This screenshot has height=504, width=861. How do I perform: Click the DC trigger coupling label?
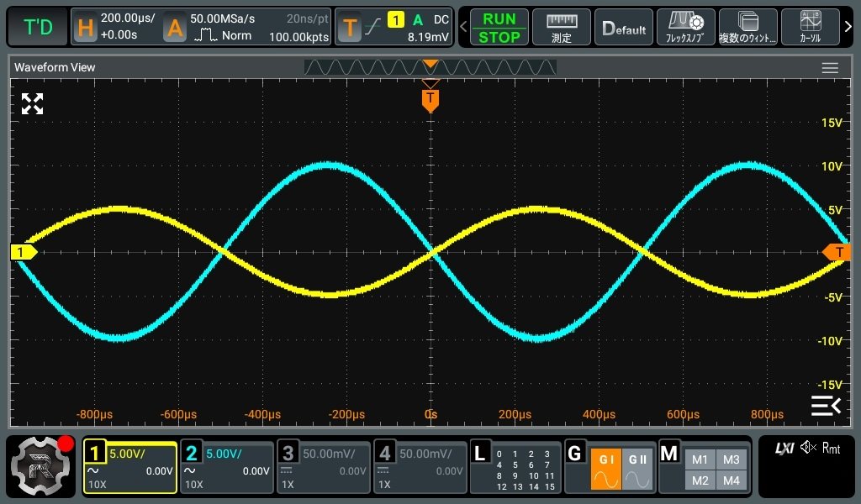(x=441, y=20)
